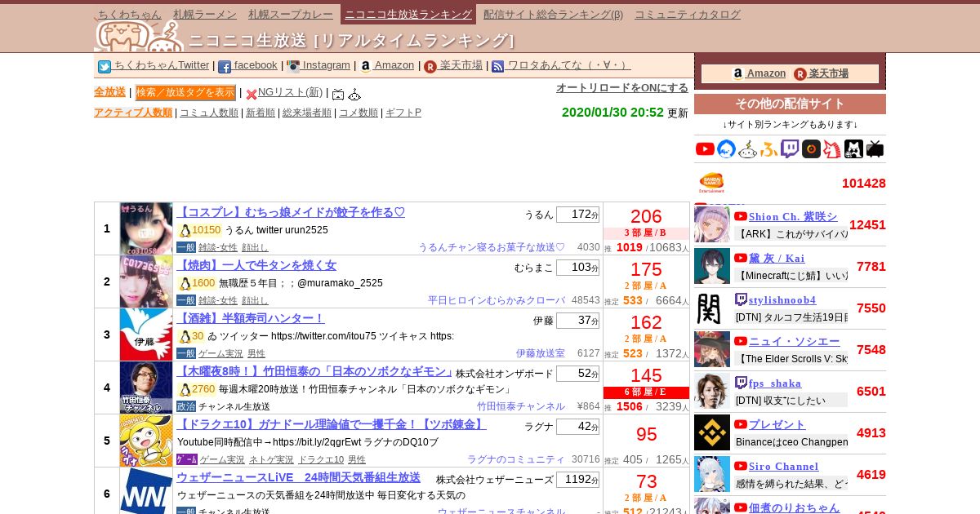Open NGリスト(新) link
The height and width of the screenshot is (514, 980).
290,92
